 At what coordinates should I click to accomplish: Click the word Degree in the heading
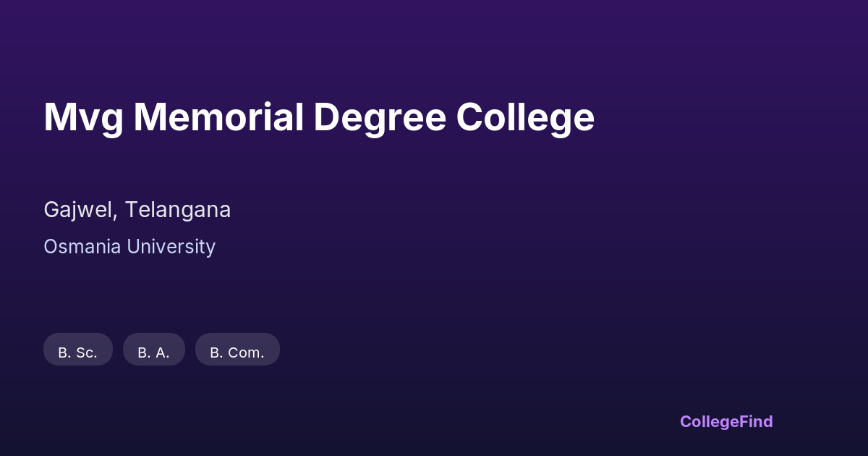(x=380, y=117)
